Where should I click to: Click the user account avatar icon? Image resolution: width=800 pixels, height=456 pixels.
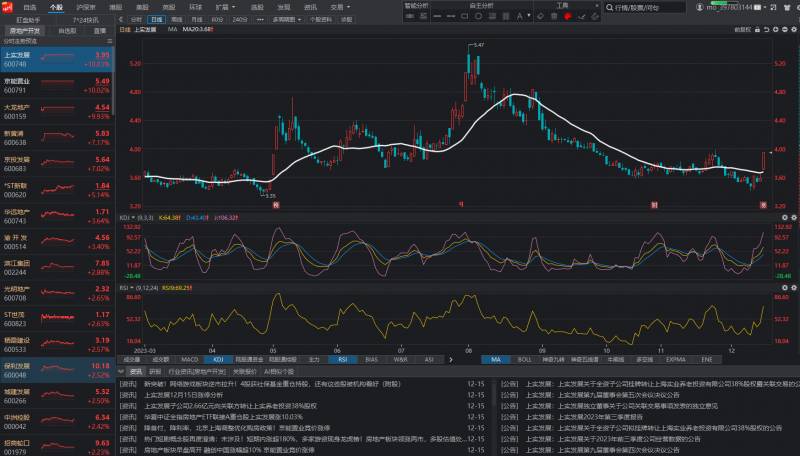coord(700,7)
